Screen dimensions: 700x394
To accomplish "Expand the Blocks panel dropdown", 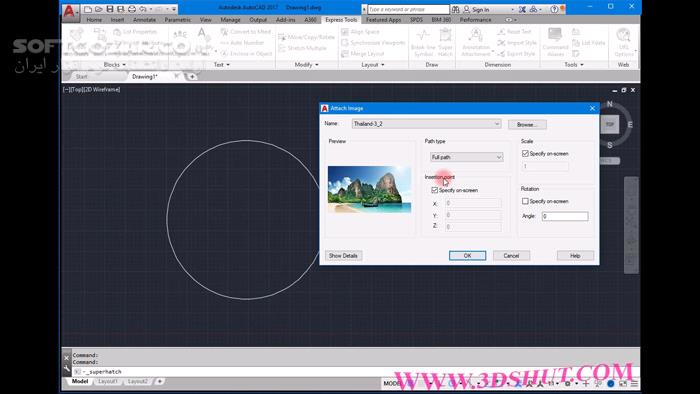I will pyautogui.click(x=115, y=65).
